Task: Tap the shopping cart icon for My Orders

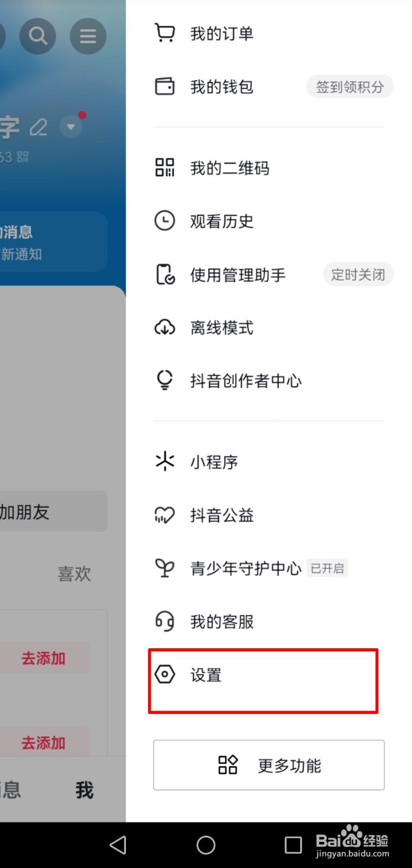Action: point(164,33)
